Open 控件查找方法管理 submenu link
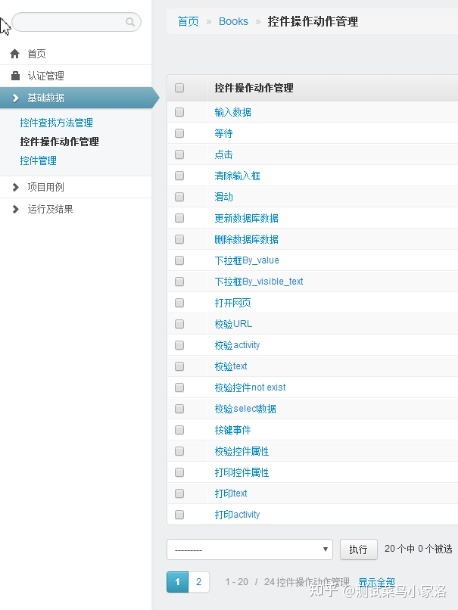This screenshot has height=610, width=458. (x=56, y=123)
